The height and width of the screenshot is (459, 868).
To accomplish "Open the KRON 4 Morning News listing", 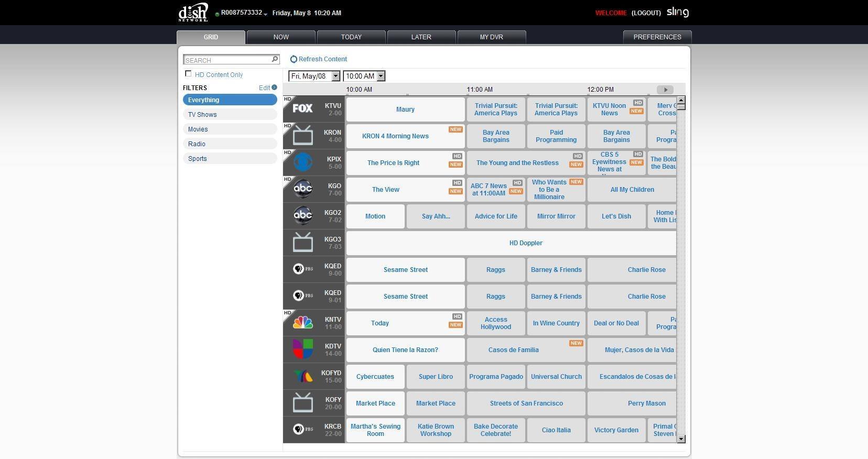I will (405, 136).
